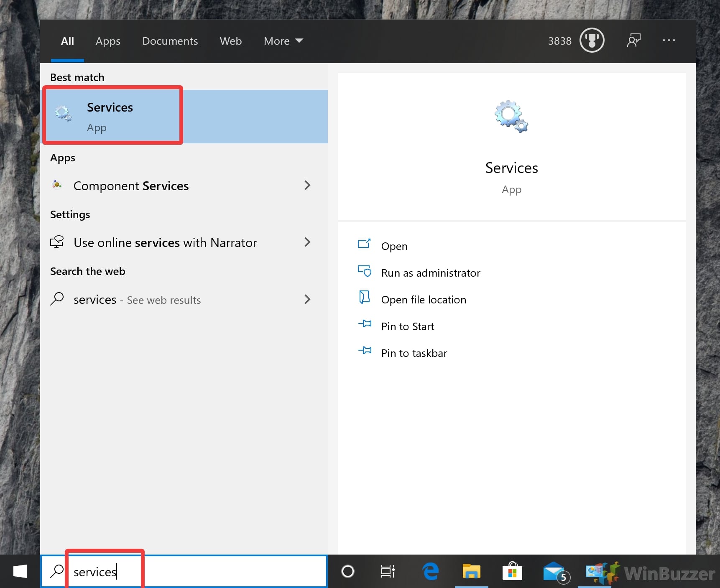Switch to the All tab
Image resolution: width=720 pixels, height=588 pixels.
67,41
